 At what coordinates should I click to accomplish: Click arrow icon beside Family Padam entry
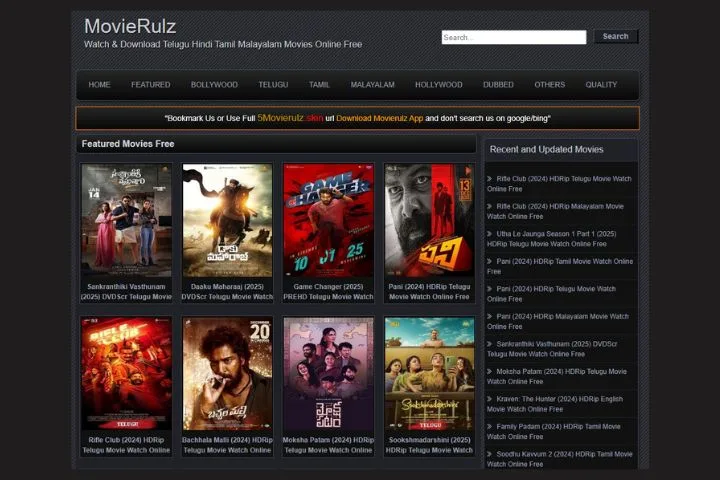489,427
